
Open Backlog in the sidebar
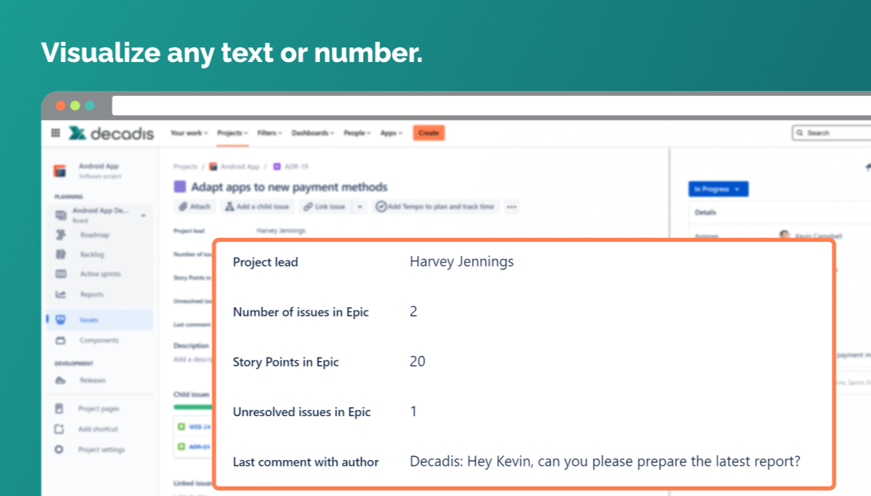92,254
